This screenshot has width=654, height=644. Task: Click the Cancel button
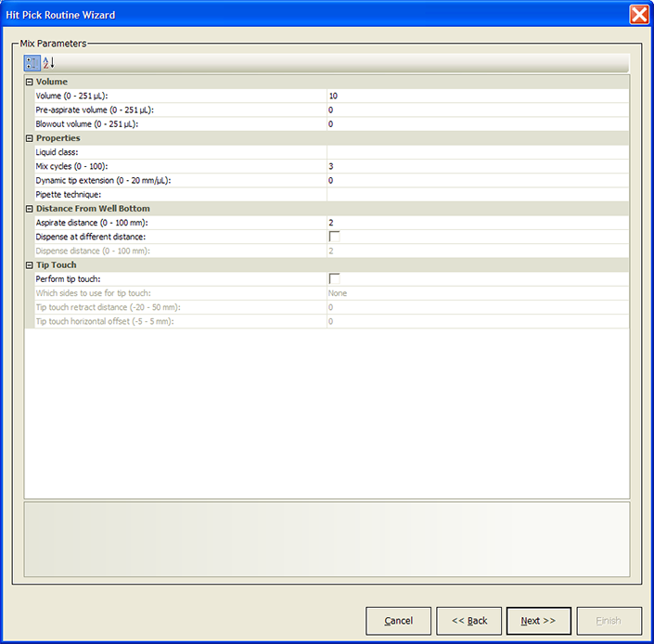(398, 621)
